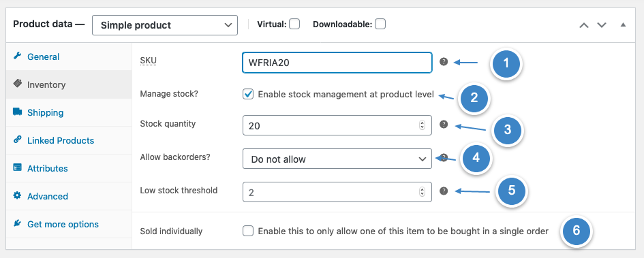Enable the Sold individually checkbox
This screenshot has height=258, width=644.
pyautogui.click(x=248, y=231)
